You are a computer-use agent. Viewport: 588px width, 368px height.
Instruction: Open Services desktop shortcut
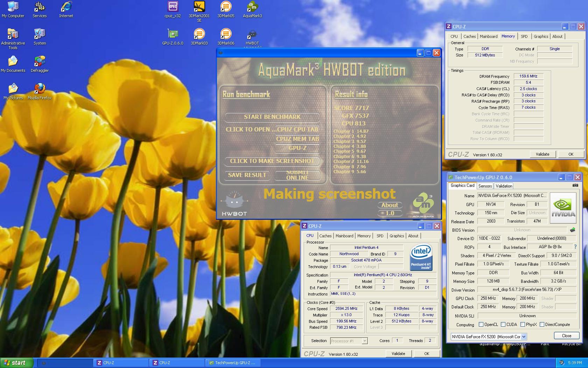click(40, 9)
